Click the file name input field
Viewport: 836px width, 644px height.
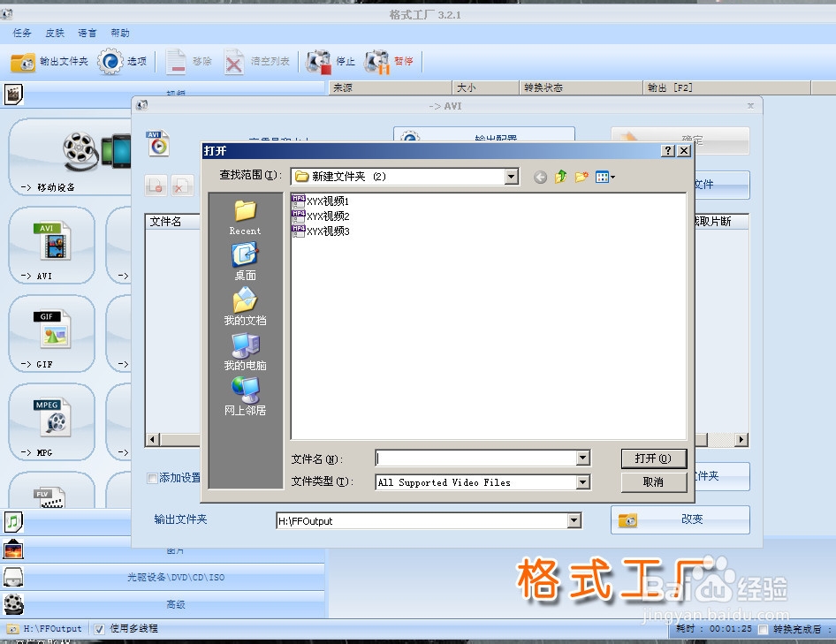(x=476, y=458)
